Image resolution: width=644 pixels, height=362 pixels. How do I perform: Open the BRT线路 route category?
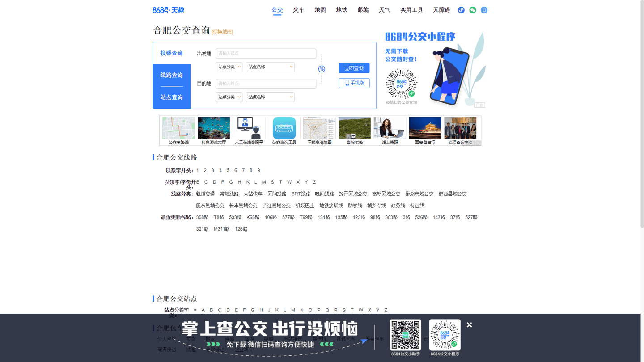tap(301, 194)
